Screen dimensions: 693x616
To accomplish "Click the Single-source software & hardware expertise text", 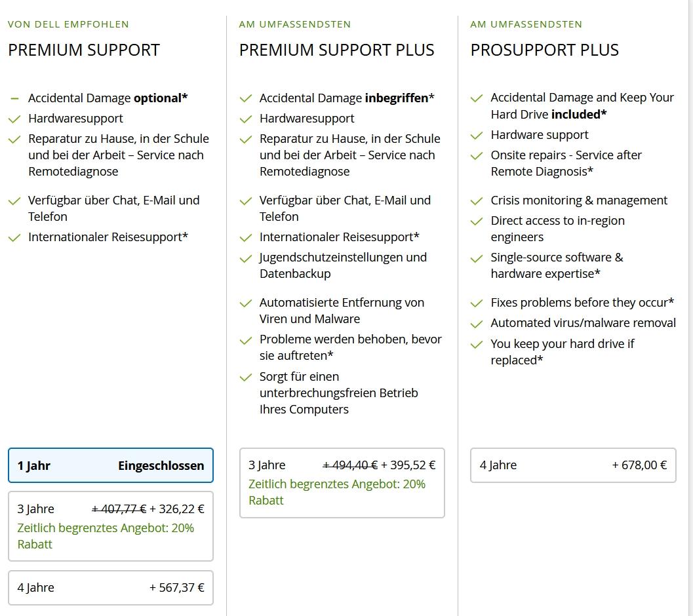I will [557, 265].
